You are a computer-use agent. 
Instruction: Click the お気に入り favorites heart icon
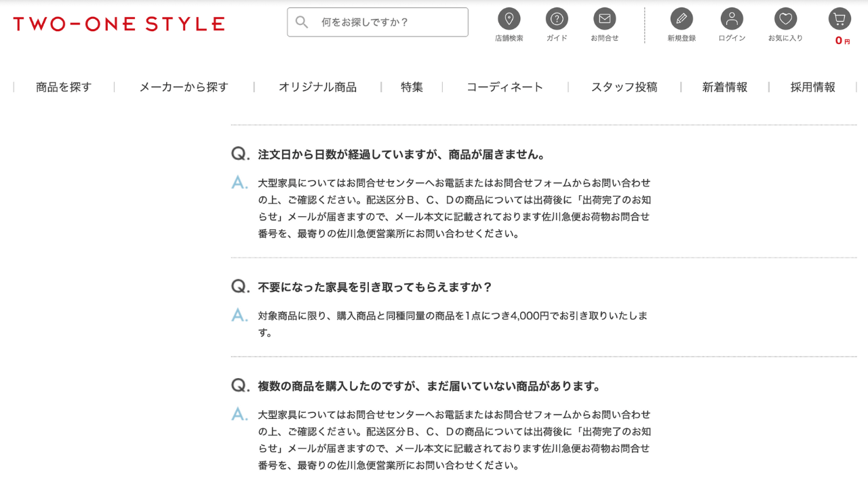(x=786, y=18)
